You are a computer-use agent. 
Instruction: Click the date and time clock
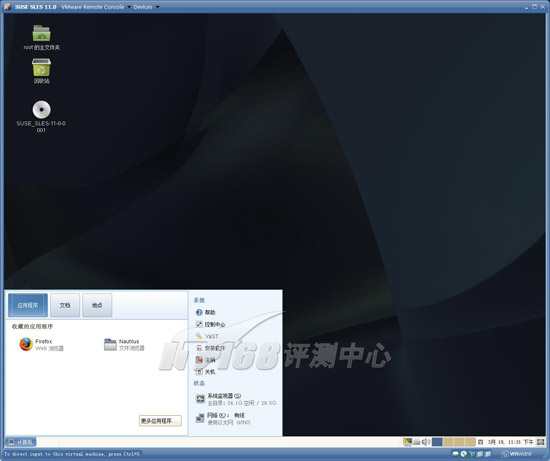coord(510,442)
